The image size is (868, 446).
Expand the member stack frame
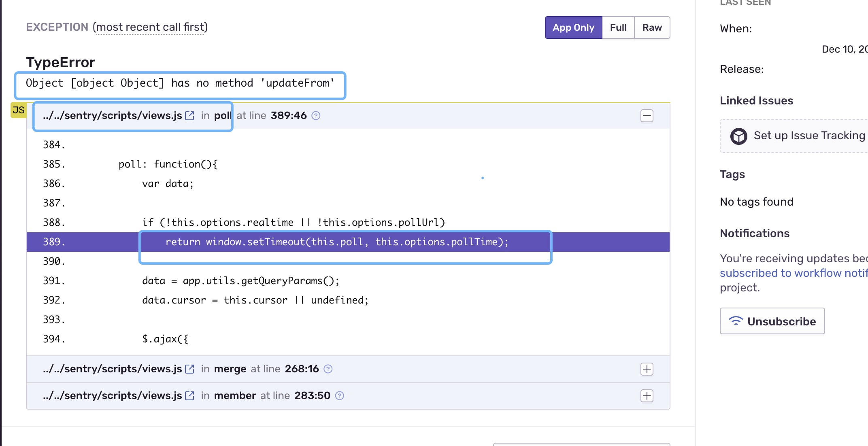(647, 396)
